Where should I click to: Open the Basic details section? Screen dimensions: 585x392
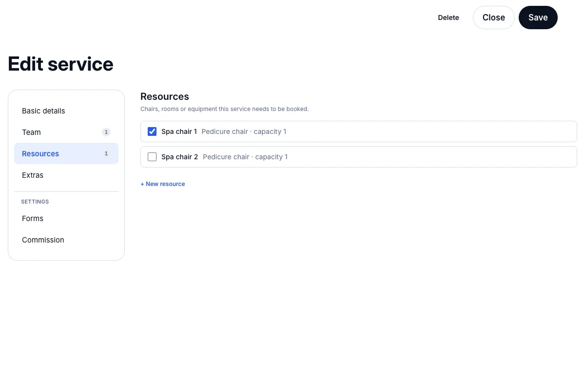pyautogui.click(x=66, y=111)
